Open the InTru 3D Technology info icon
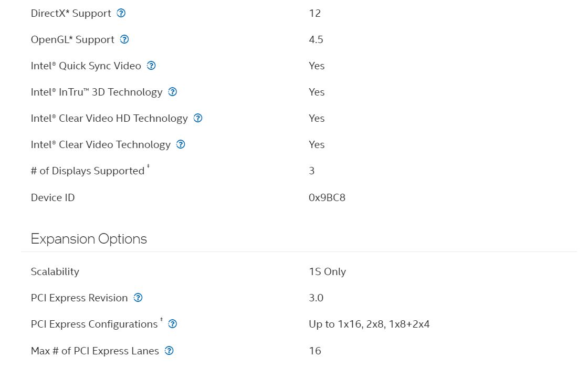This screenshot has width=588, height=378. 173,92
